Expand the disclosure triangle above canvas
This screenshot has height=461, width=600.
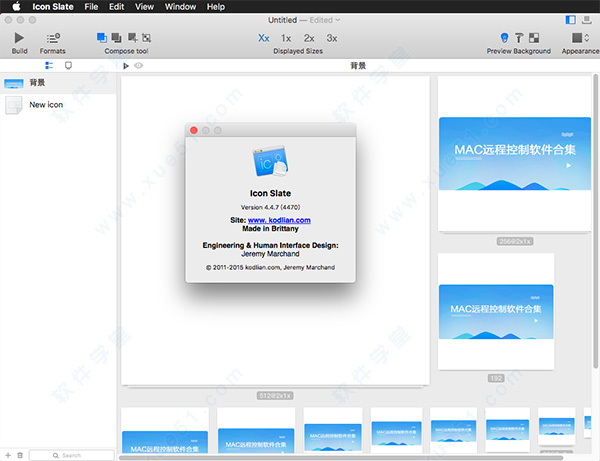coord(126,65)
